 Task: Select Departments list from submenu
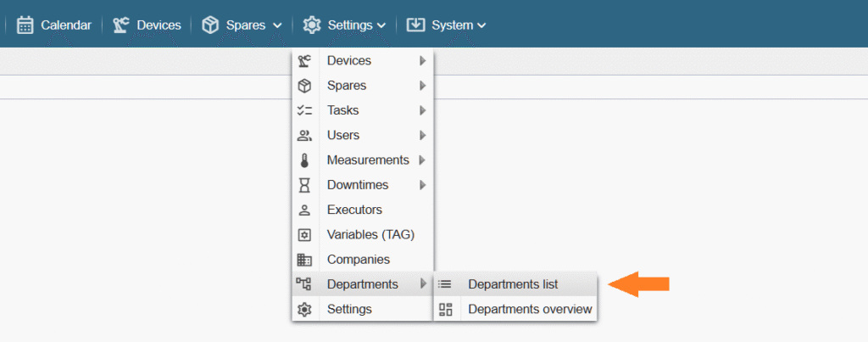pos(513,284)
